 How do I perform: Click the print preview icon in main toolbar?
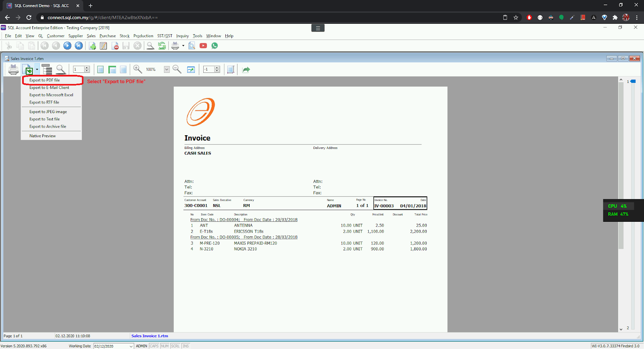[192, 46]
